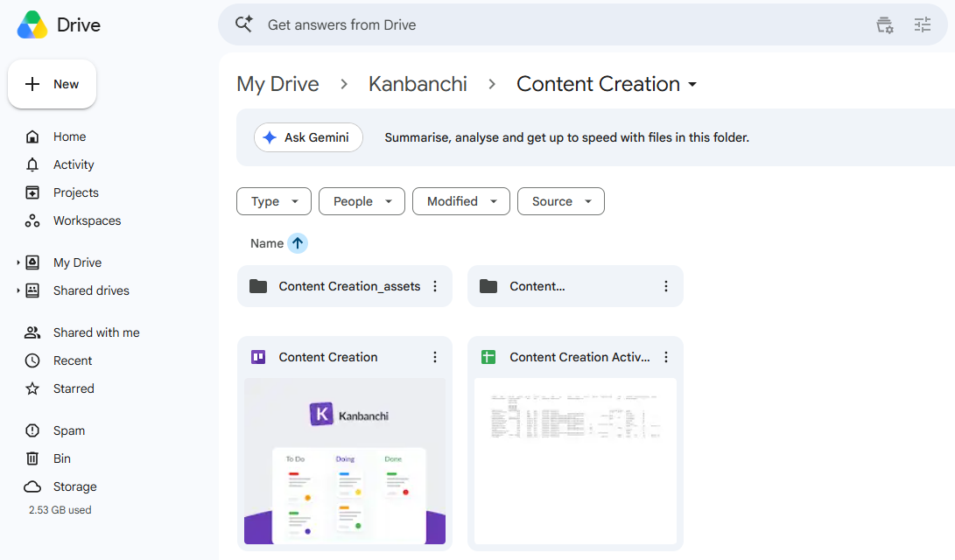Click the Recent clock icon
This screenshot has height=560, width=955.
(x=32, y=360)
